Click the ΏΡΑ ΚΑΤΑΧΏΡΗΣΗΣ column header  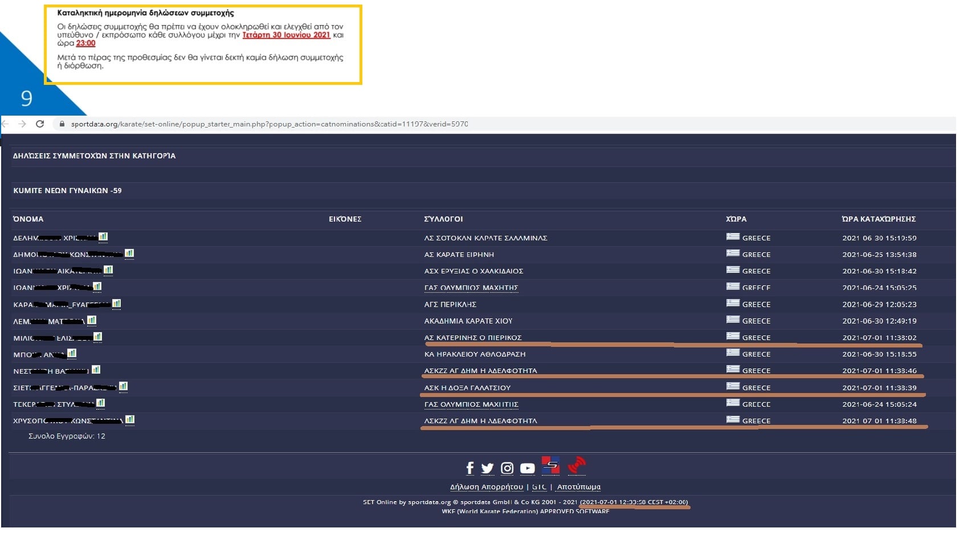[879, 219]
